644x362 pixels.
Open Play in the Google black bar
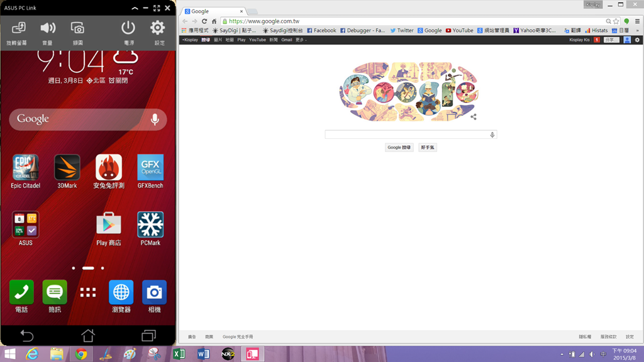click(241, 40)
